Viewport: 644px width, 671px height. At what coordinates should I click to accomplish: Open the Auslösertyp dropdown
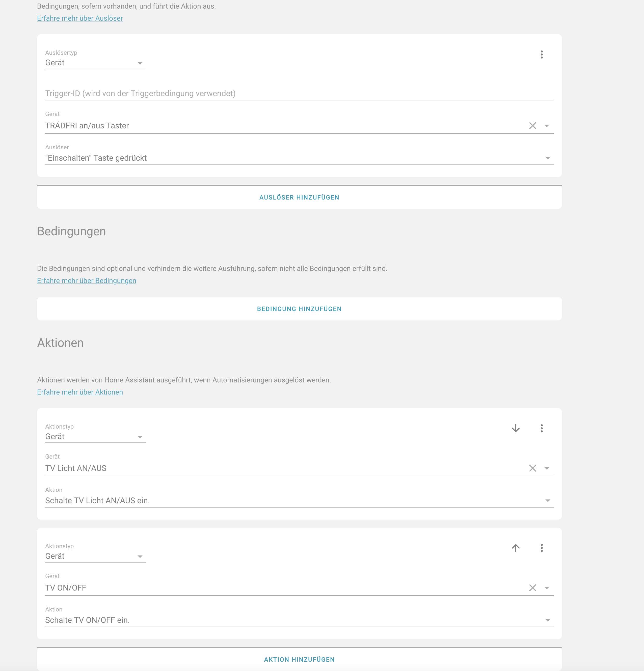click(x=95, y=63)
